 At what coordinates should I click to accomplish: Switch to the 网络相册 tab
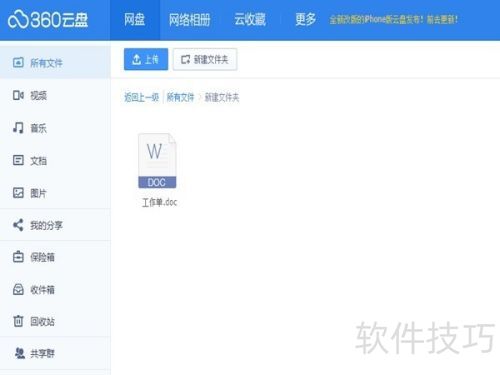[189, 20]
